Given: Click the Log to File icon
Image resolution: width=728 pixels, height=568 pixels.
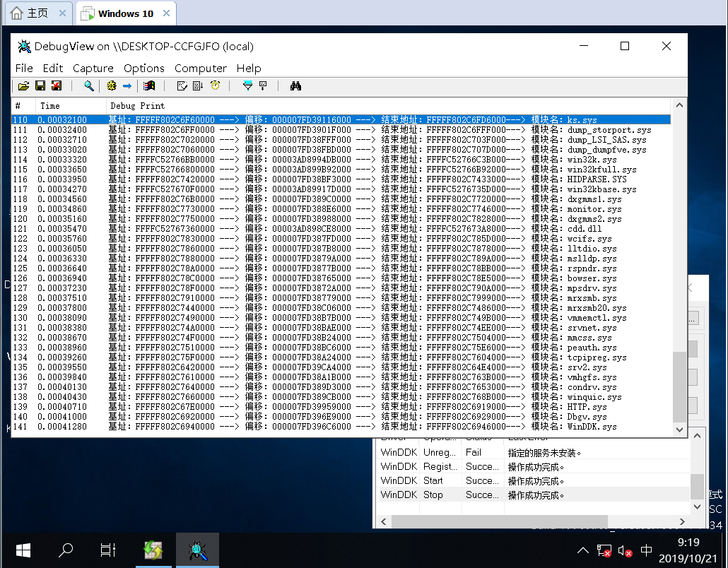Looking at the screenshot, I should tap(57, 86).
